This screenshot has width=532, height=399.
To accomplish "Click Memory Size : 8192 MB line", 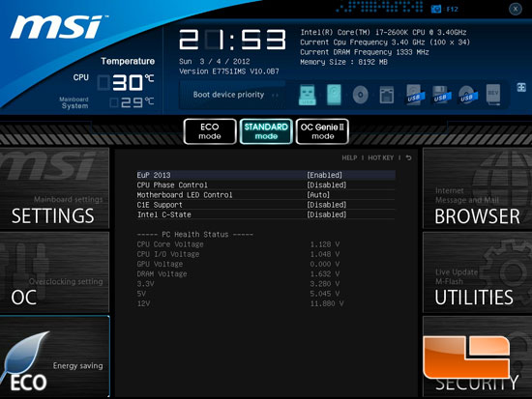I will pyautogui.click(x=343, y=62).
